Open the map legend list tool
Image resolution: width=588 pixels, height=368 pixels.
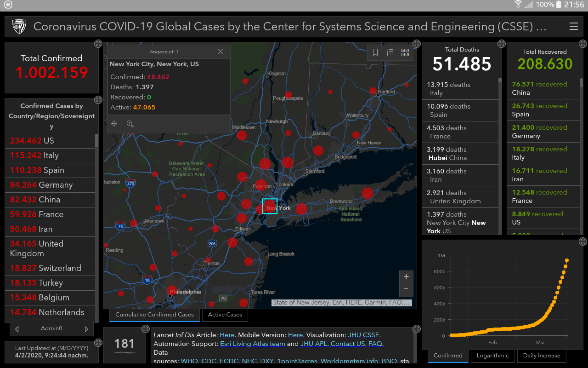coord(390,52)
